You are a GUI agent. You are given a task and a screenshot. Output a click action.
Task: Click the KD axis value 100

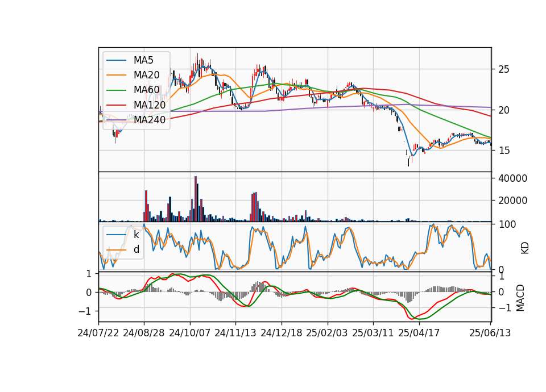tap(507, 224)
